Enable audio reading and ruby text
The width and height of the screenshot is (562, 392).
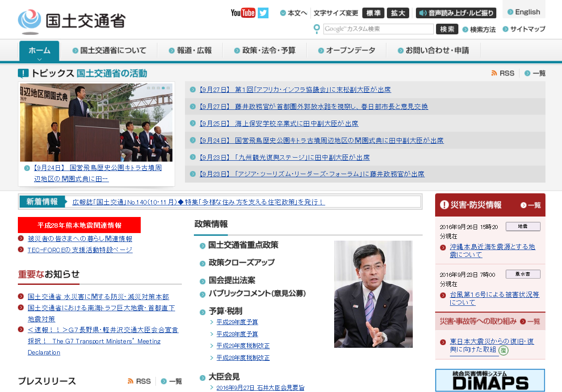pos(456,13)
